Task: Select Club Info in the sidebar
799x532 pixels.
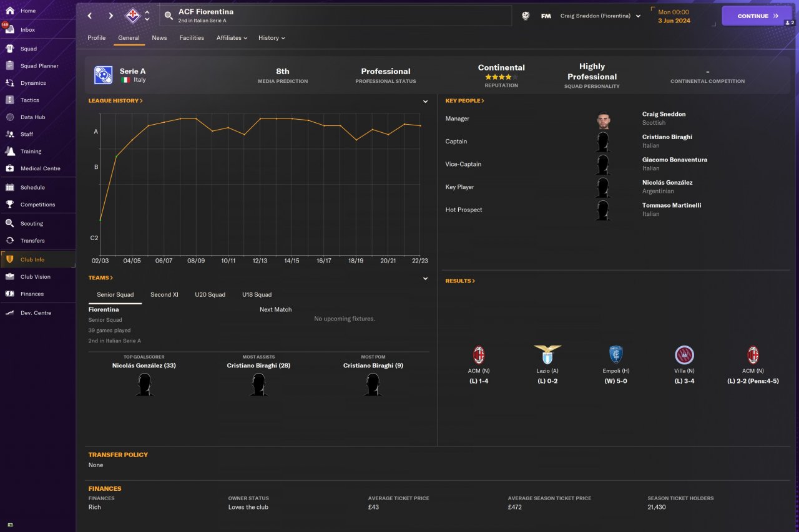Action: click(37, 259)
